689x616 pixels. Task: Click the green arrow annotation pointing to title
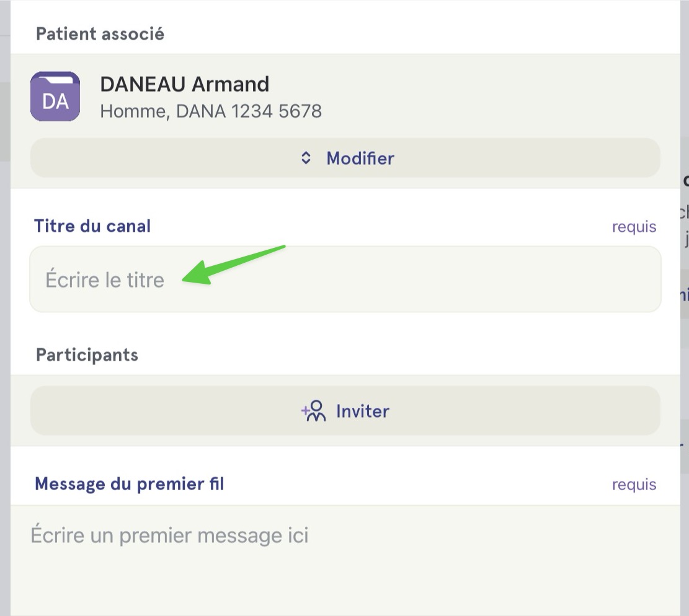click(x=233, y=265)
